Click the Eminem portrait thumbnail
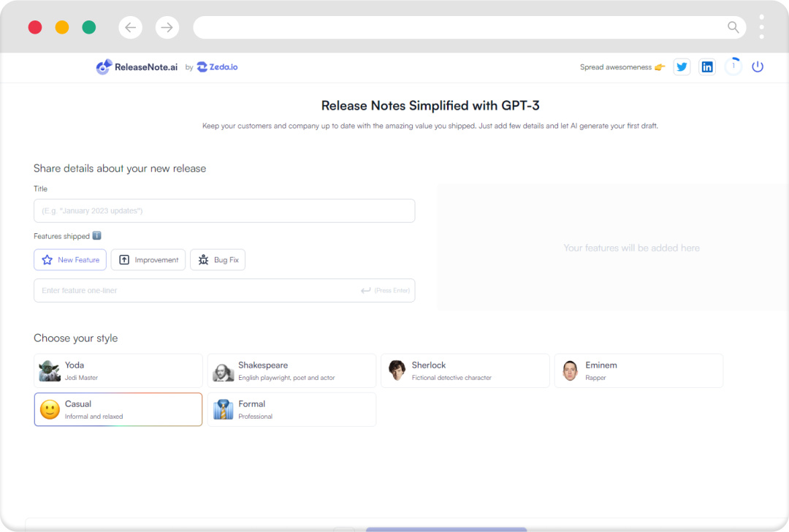This screenshot has width=789, height=532. coord(570,371)
